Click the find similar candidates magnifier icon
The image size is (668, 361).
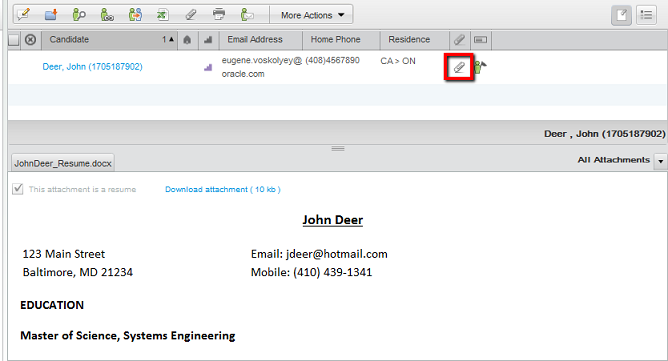(x=79, y=15)
